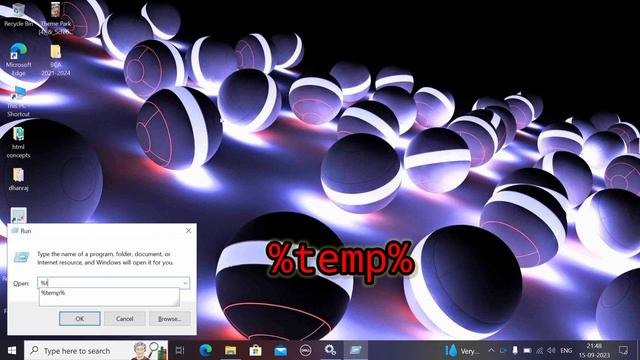Open the clock and date flyout
The height and width of the screenshot is (360, 640).
point(594,351)
